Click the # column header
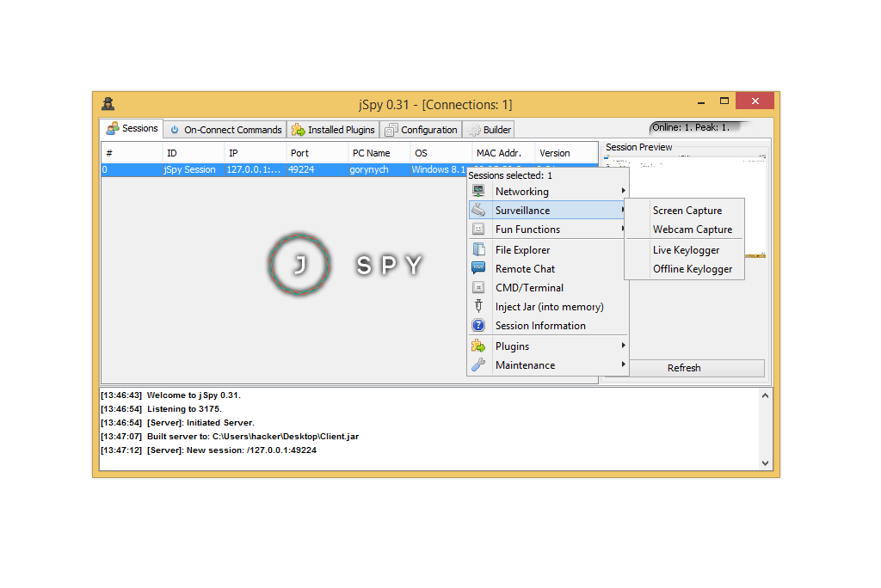Viewport: 881px width, 588px height. click(132, 153)
